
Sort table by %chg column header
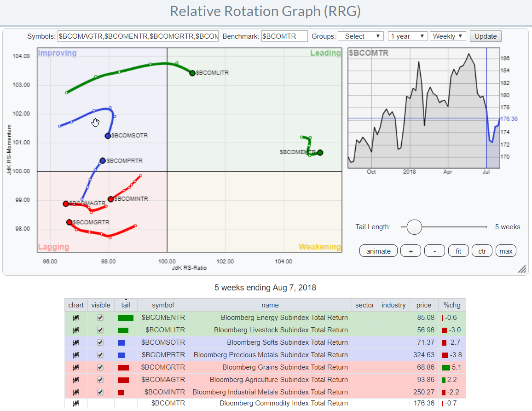[452, 305]
